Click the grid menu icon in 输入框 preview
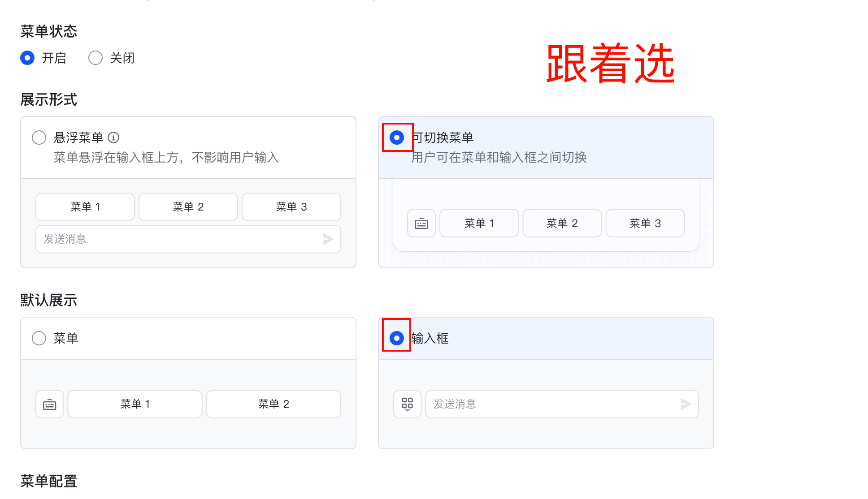Image resolution: width=868 pixels, height=499 pixels. [x=407, y=404]
